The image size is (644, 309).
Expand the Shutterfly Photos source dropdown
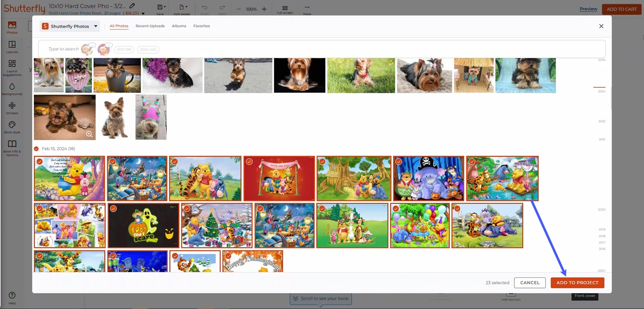tap(70, 26)
